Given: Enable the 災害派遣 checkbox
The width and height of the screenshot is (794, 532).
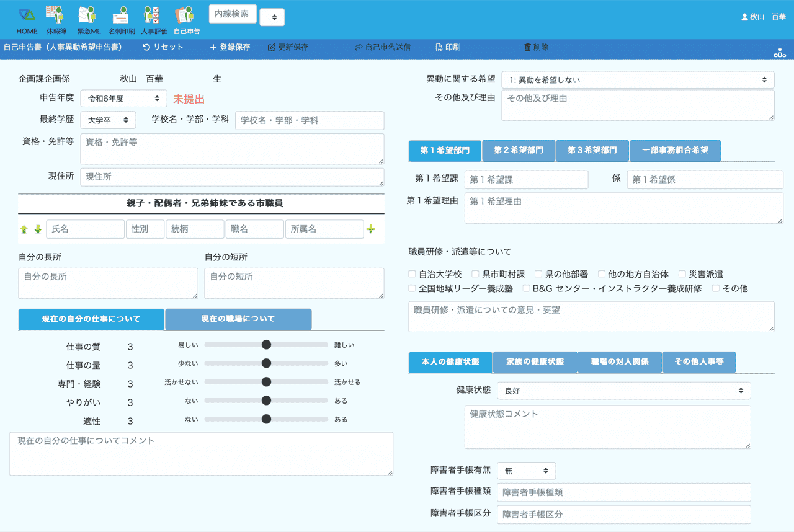Looking at the screenshot, I should (682, 273).
